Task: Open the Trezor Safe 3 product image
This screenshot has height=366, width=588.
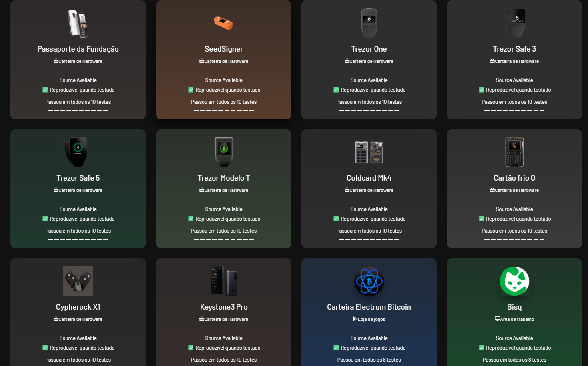Action: point(514,23)
